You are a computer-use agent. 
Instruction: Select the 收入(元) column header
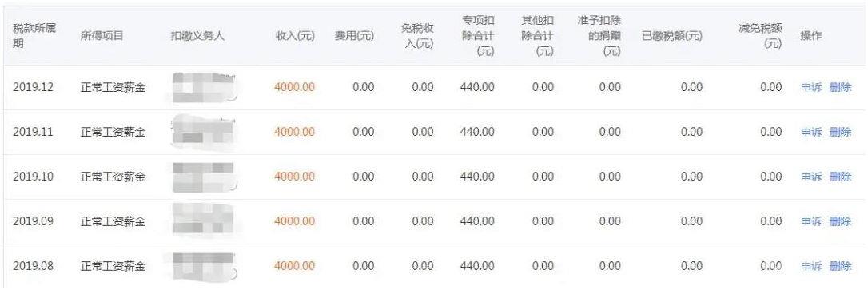tap(294, 36)
